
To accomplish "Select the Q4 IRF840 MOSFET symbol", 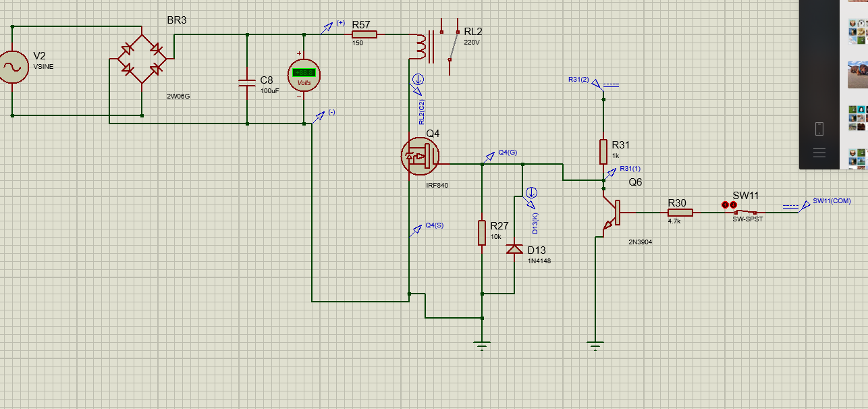I will point(419,158).
